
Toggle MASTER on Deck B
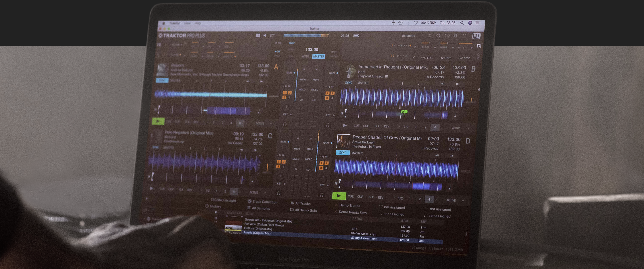[363, 83]
